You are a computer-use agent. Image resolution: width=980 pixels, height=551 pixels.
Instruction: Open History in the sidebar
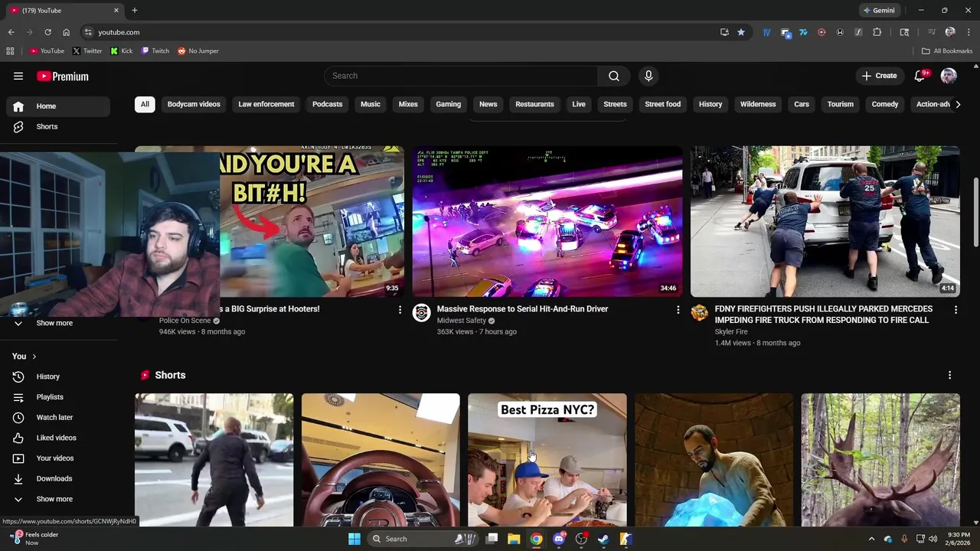[x=58, y=377]
